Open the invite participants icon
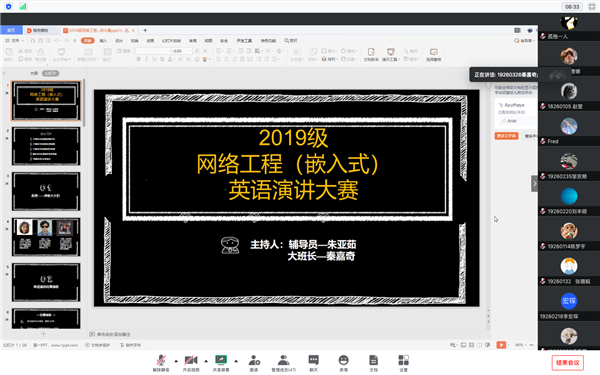This screenshot has height=375, width=600. (254, 360)
